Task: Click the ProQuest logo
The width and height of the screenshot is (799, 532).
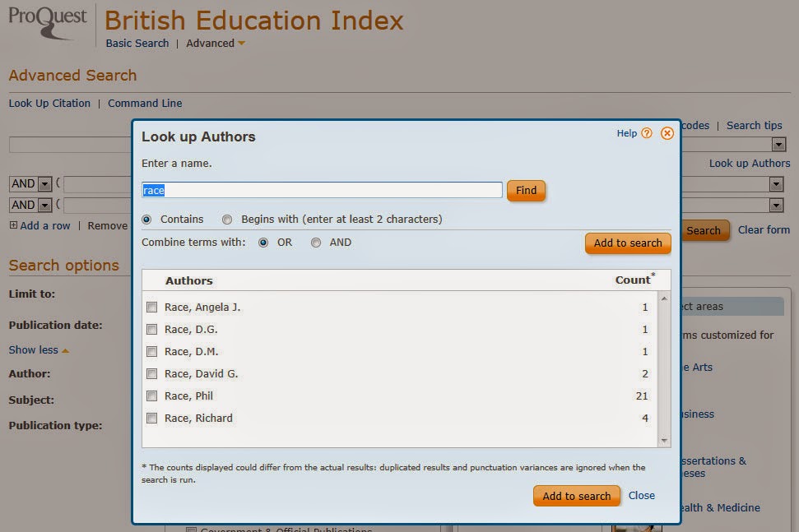Action: coord(48,23)
